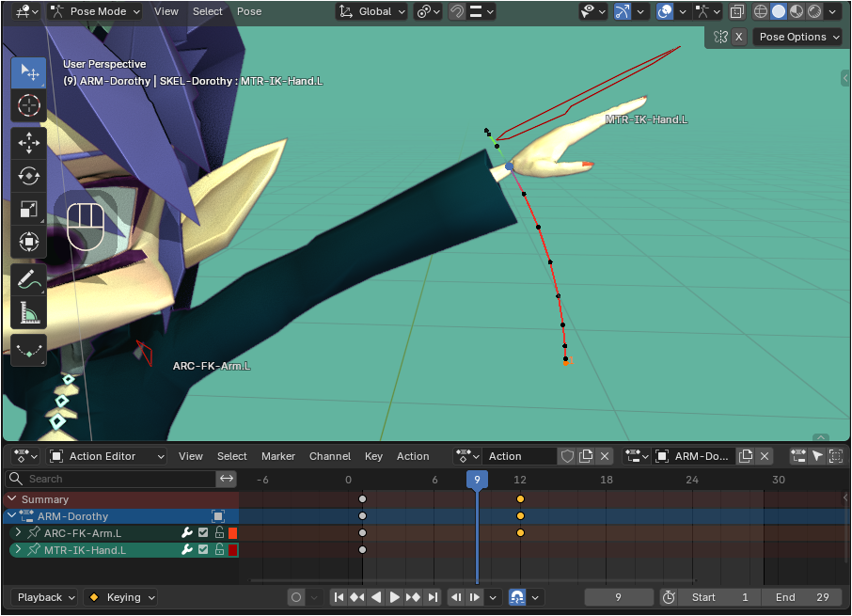Jump to the next keyframe
The width and height of the screenshot is (852, 616).
tap(413, 597)
